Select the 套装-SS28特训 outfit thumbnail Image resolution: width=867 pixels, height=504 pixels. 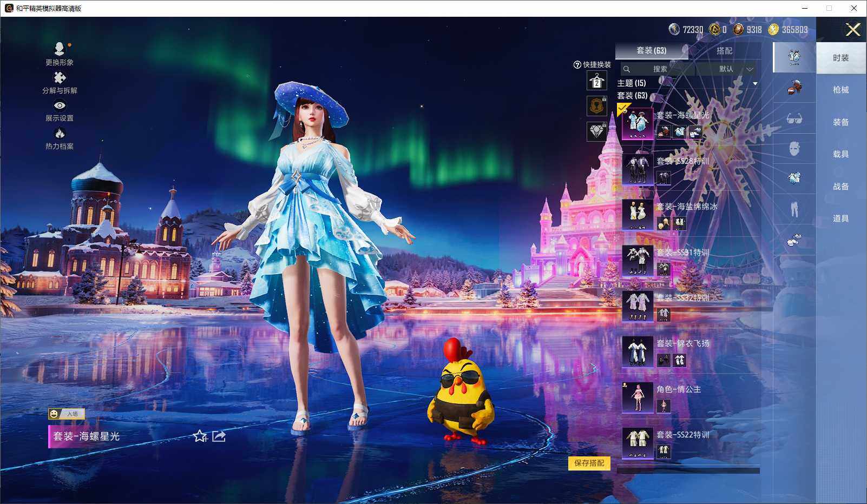637,169
